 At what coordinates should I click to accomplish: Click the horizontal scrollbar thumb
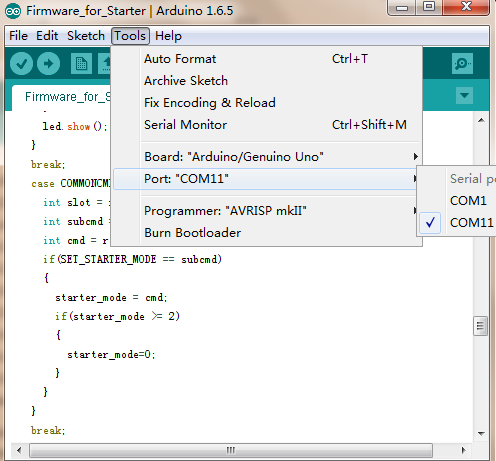(x=231, y=451)
